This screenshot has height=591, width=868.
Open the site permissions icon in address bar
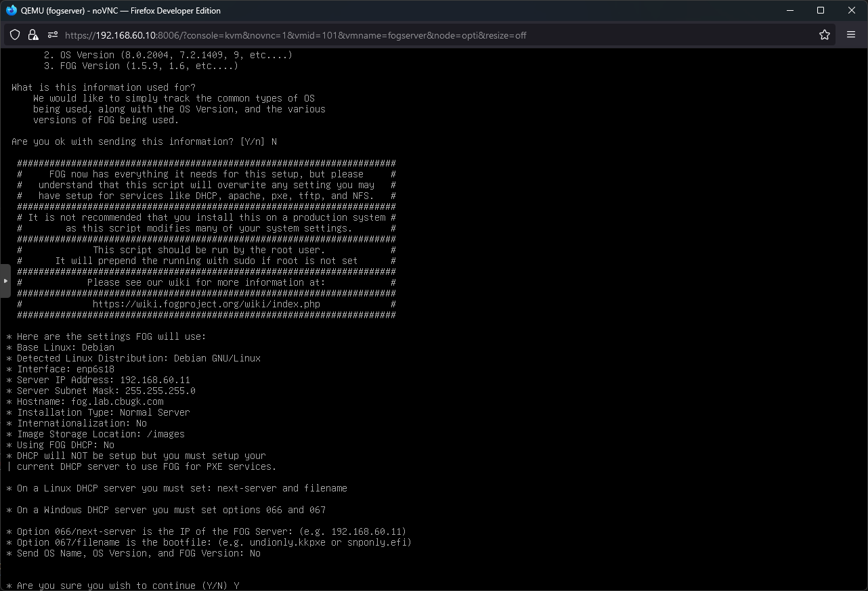[x=52, y=35]
